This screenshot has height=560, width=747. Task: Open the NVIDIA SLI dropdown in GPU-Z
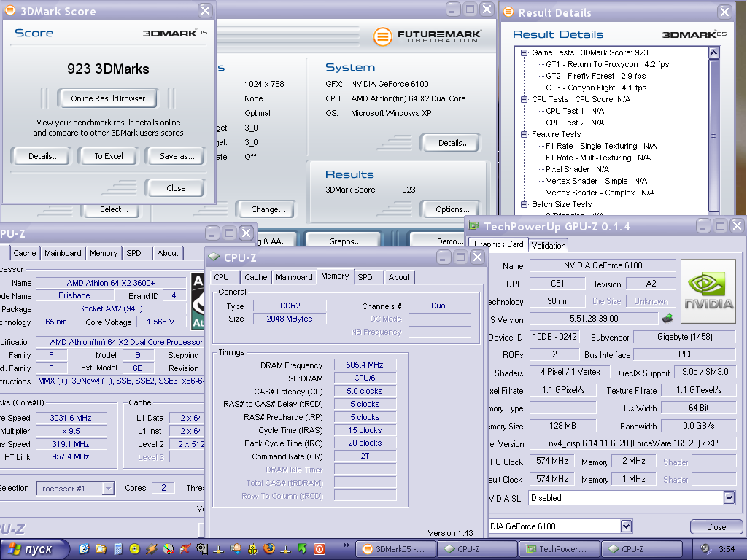pos(729,498)
